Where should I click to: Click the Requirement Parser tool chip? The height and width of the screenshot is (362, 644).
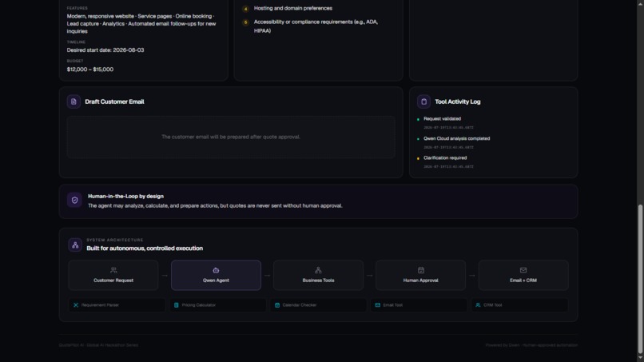117,305
